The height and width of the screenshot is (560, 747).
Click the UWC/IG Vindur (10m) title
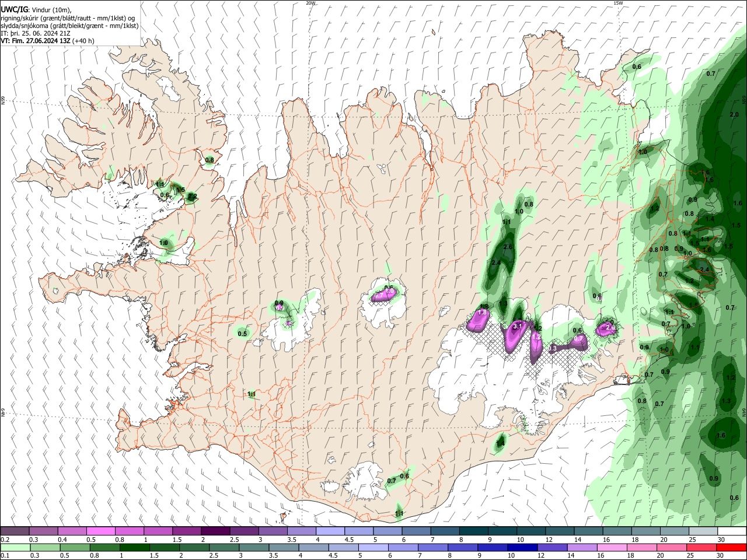(x=36, y=10)
